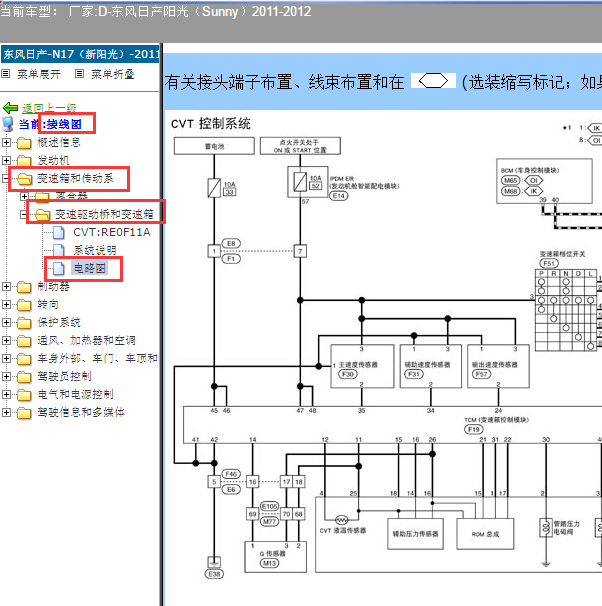Click the BCM (车身控制模块) box in diagram
Image resolution: width=602 pixels, height=606 pixels.
[x=544, y=181]
